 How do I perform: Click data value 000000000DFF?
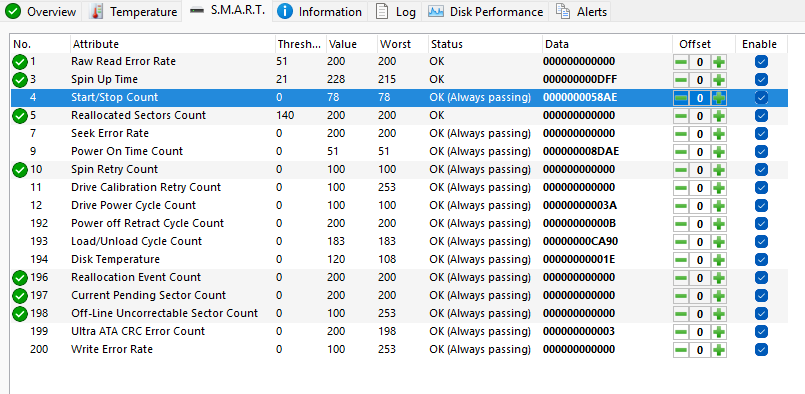pyautogui.click(x=580, y=80)
